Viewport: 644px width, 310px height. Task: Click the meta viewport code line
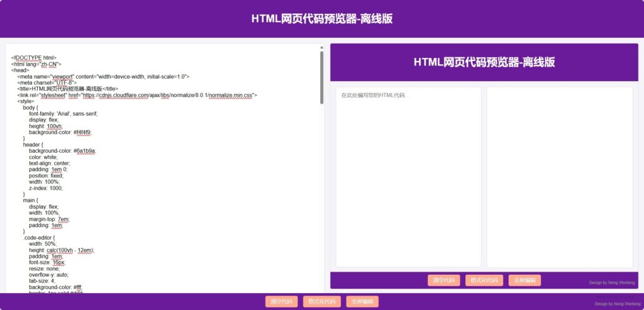[103, 76]
